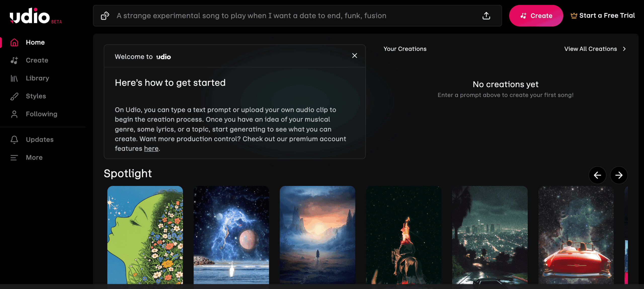Open the red convertible in space Spotlight cover

tap(576, 235)
